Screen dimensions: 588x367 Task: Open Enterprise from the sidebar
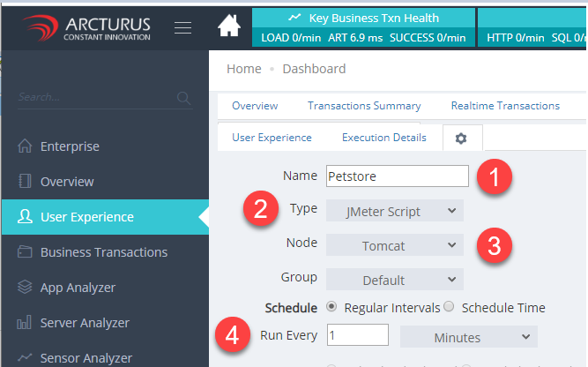70,146
